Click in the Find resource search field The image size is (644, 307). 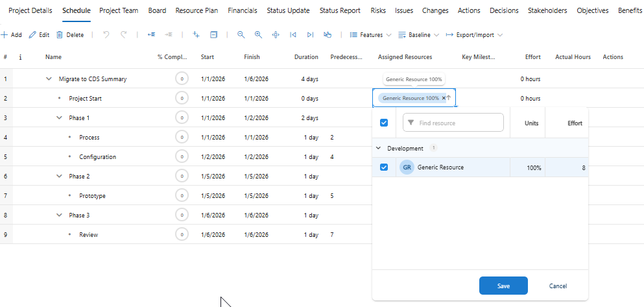(x=453, y=123)
